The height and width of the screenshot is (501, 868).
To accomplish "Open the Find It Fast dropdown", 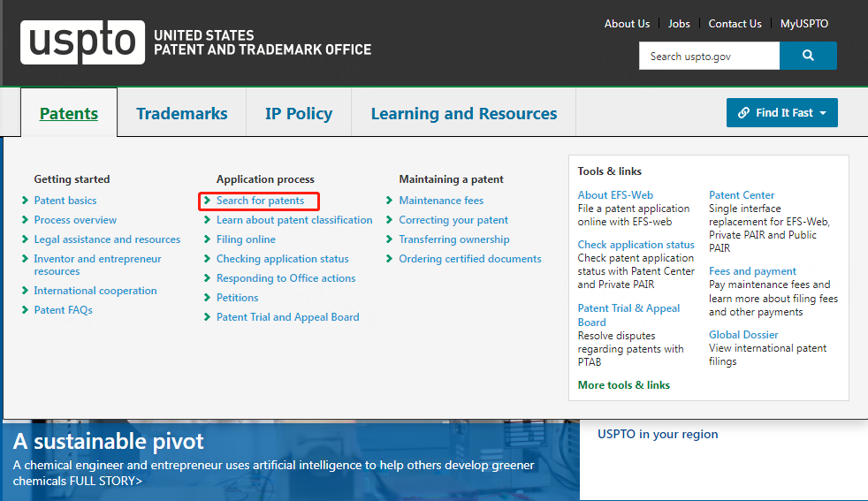I will click(x=781, y=113).
